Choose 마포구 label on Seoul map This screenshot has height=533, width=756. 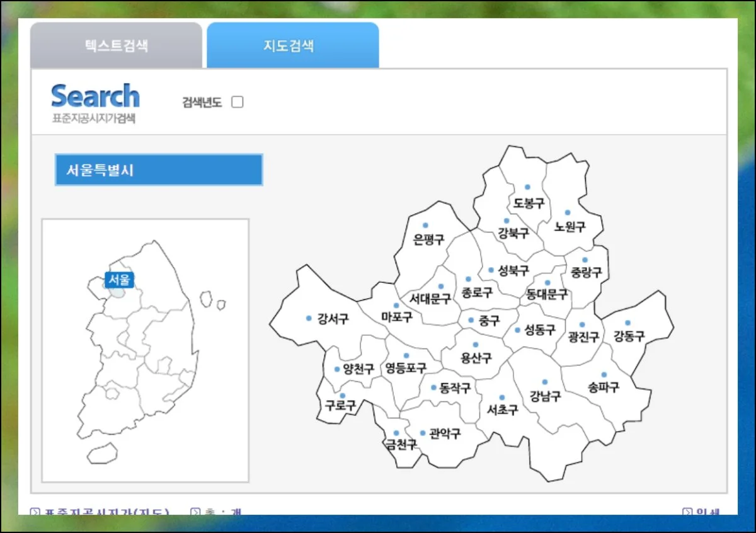397,318
